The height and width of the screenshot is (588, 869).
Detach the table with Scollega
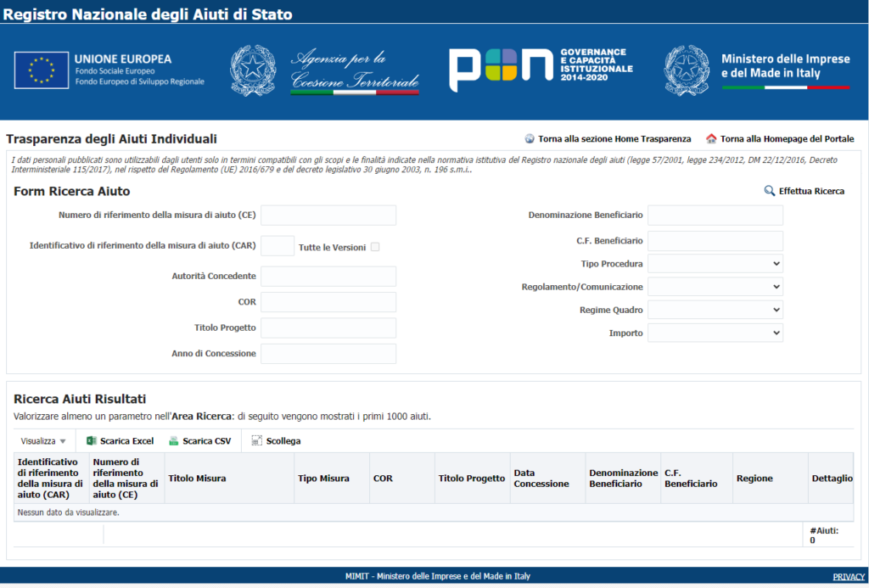(x=283, y=441)
